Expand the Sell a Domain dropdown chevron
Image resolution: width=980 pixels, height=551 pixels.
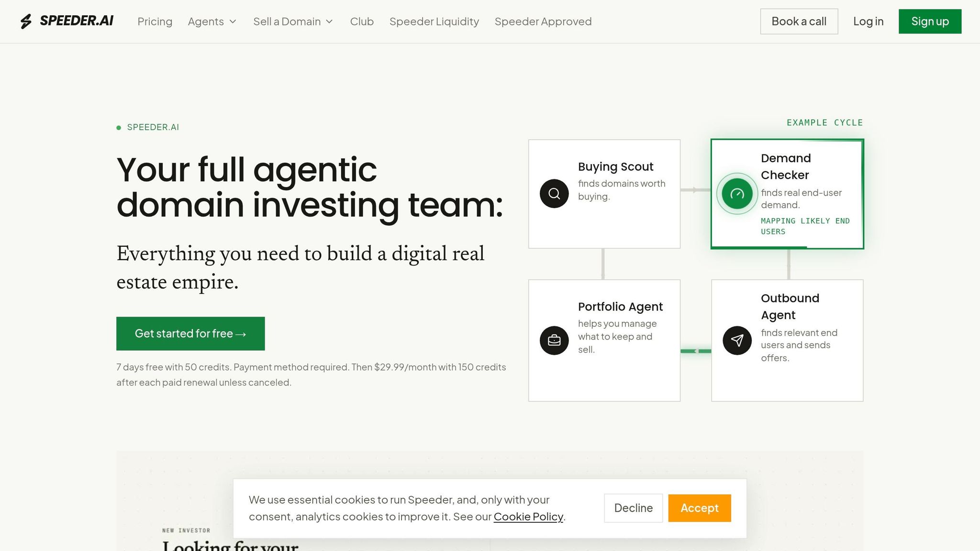click(x=329, y=22)
